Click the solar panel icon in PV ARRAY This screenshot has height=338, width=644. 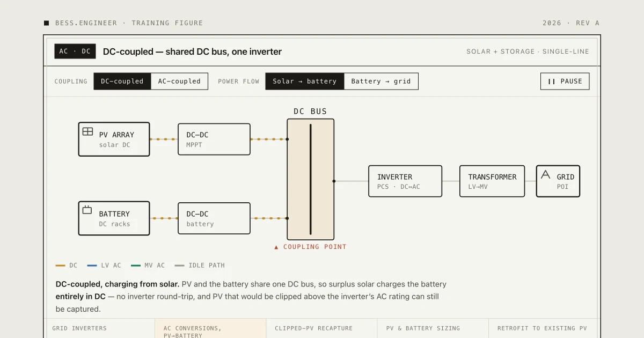[87, 131]
